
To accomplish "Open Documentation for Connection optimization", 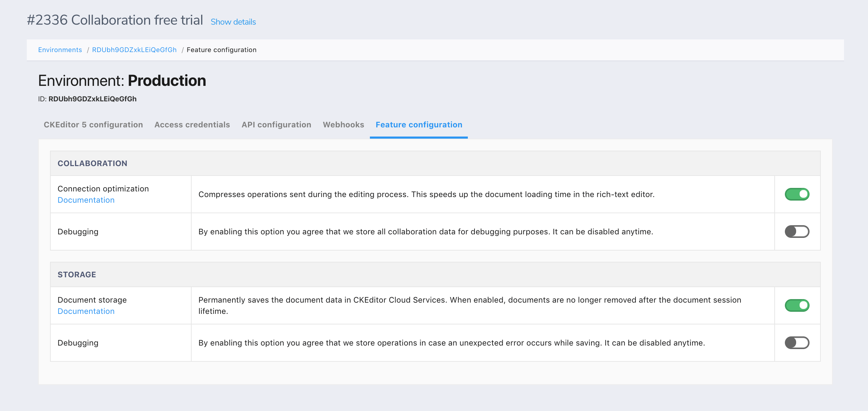I will coord(86,200).
